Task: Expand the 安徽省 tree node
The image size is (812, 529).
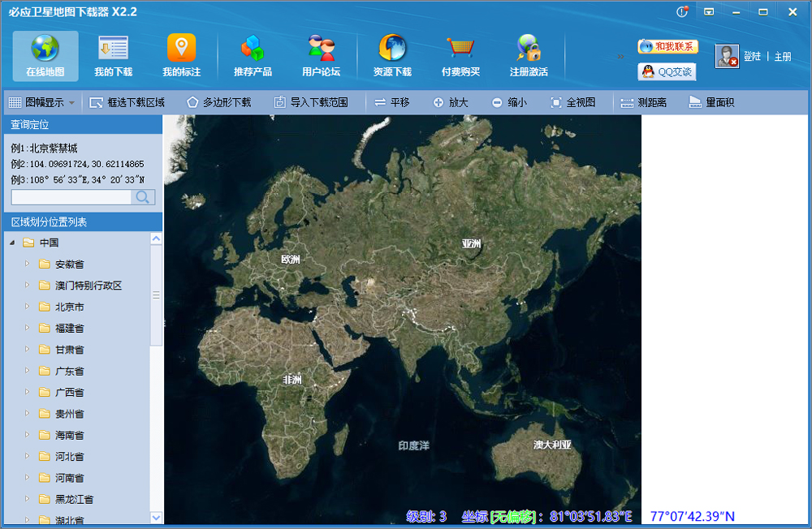Action: 27,264
